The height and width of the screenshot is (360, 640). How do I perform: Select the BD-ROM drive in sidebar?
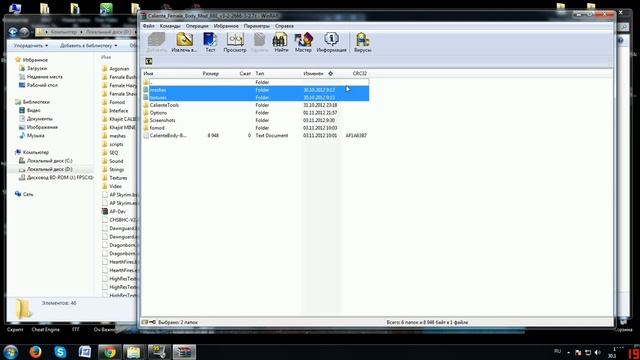click(56, 178)
